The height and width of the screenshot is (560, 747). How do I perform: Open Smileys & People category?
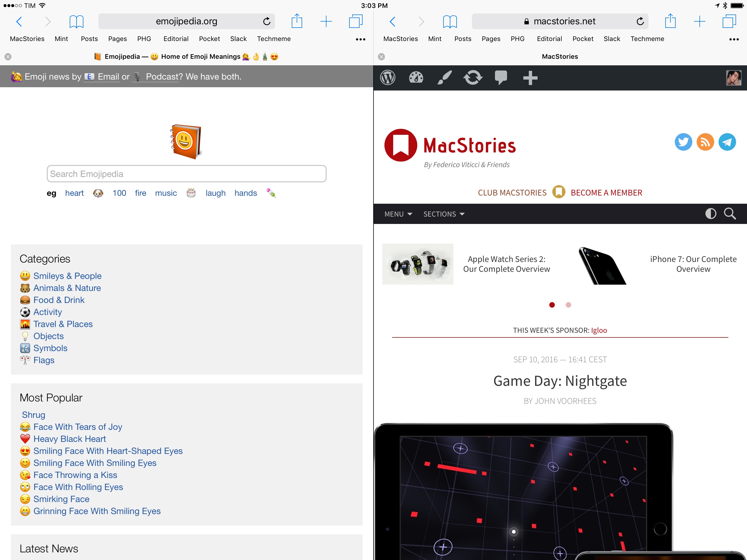67,276
